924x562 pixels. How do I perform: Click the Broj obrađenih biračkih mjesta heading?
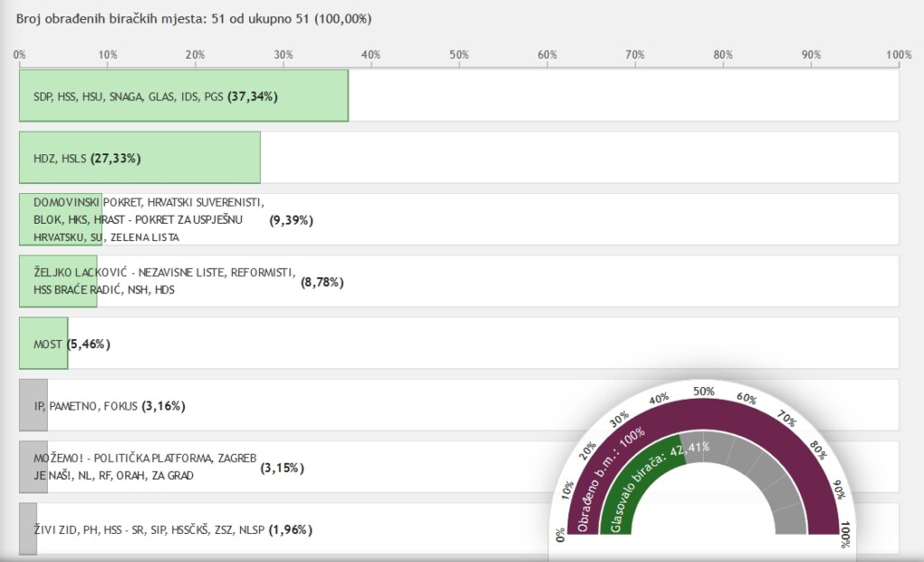pyautogui.click(x=194, y=18)
